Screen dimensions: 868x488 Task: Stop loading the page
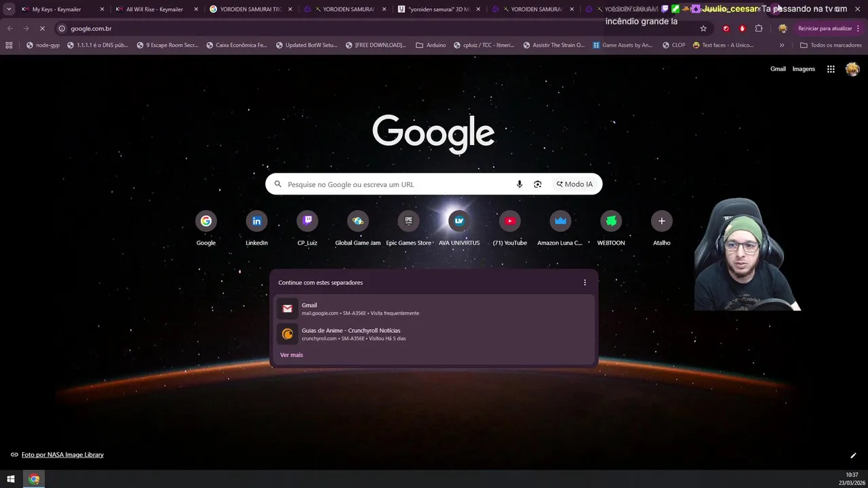tap(42, 28)
